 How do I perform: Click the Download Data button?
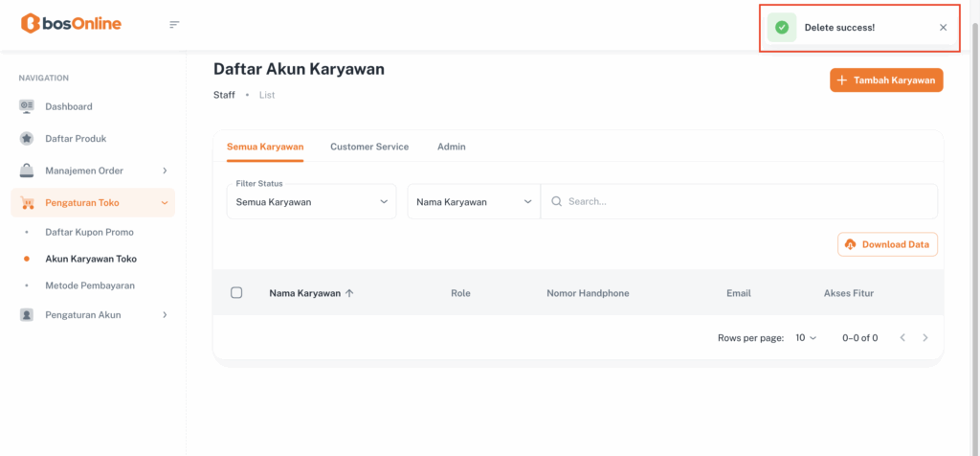tap(887, 244)
